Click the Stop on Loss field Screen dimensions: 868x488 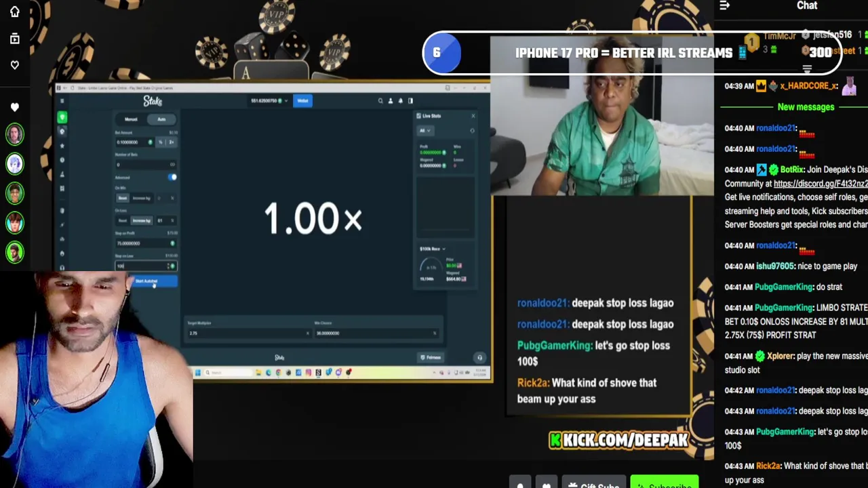pyautogui.click(x=146, y=266)
